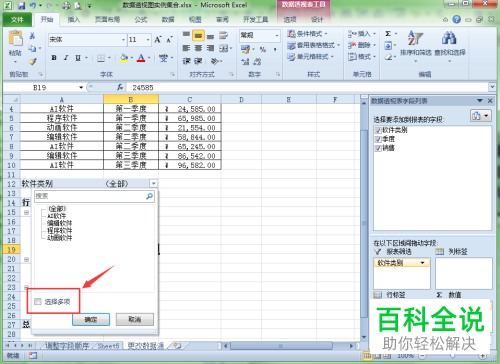
Task: Toggle bold formatting
Action: pyautogui.click(x=54, y=58)
